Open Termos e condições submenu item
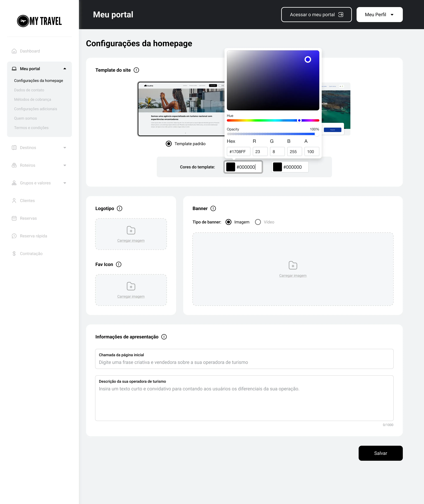 [31, 128]
